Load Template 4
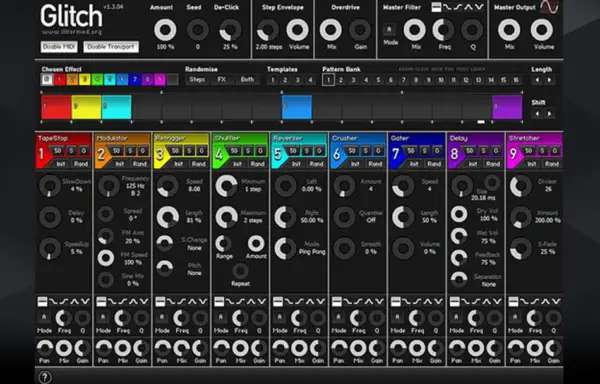 coord(310,80)
